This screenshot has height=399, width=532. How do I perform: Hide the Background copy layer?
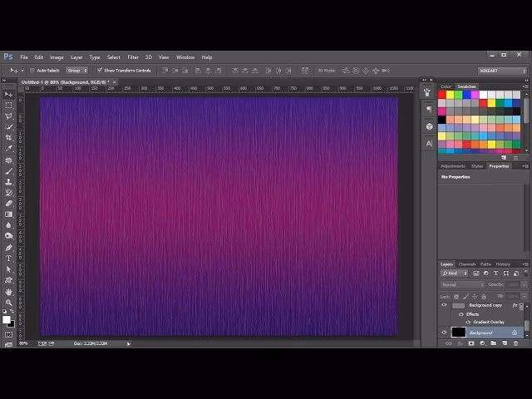[x=444, y=305]
